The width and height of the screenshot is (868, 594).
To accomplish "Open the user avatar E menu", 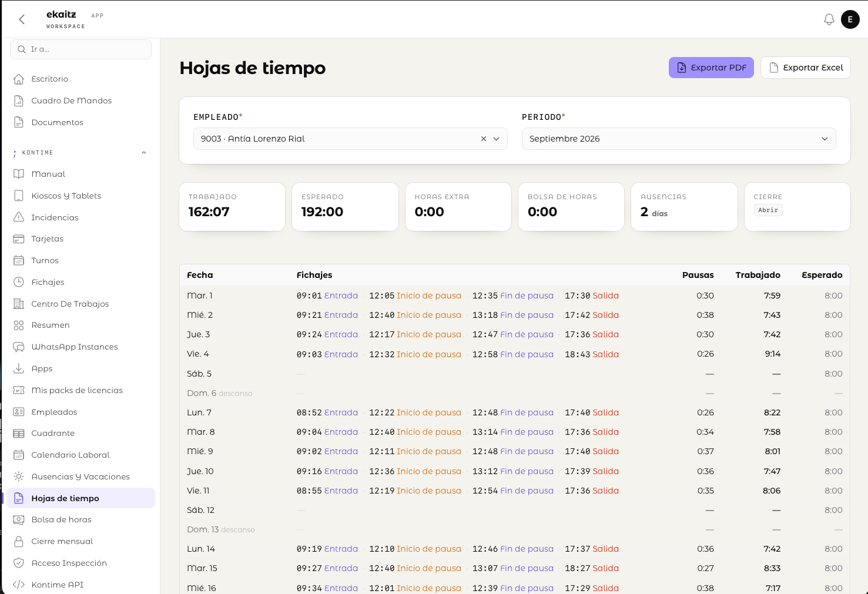I will (850, 19).
